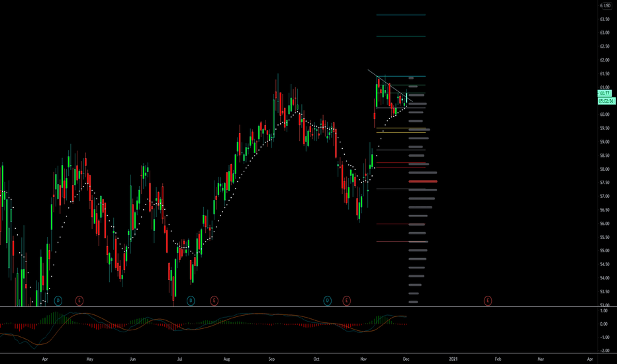
Task: Click the 2021 label on the time axis
Action: tap(453, 359)
